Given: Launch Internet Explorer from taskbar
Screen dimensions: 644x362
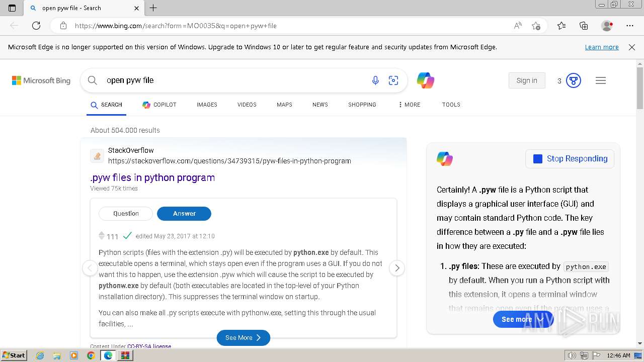Looking at the screenshot, I should (x=40, y=355).
